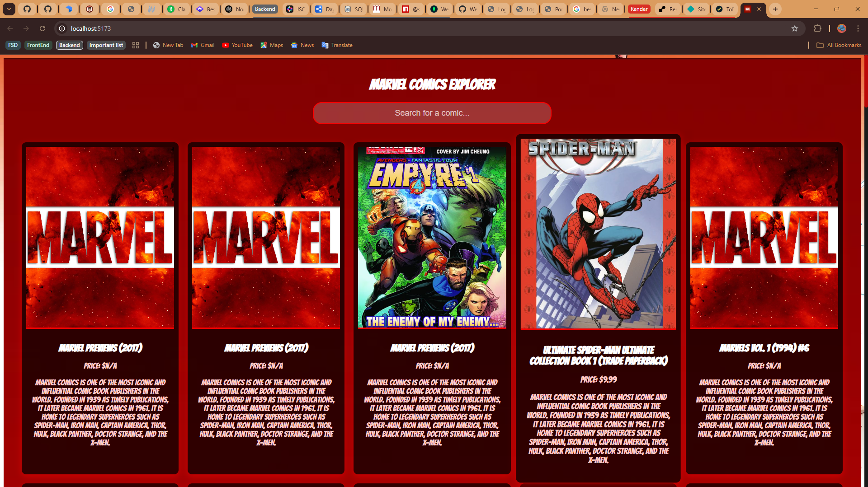Open the tab search dropdown arrow
The height and width of the screenshot is (487, 868).
(x=9, y=9)
